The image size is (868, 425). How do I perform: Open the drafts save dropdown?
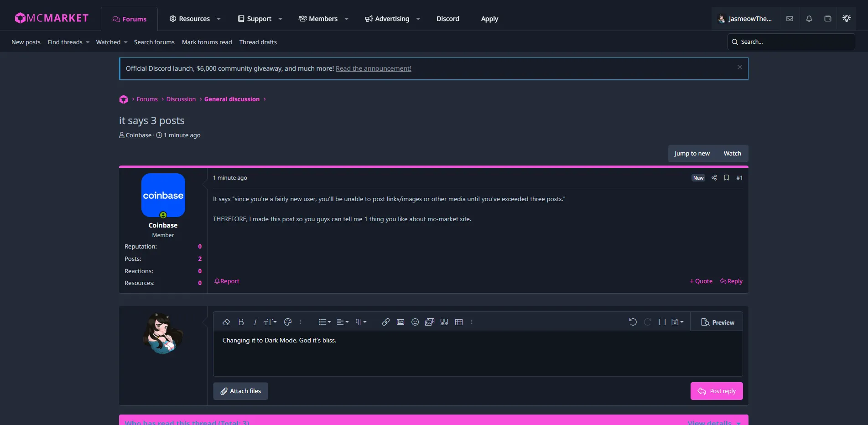[677, 322]
